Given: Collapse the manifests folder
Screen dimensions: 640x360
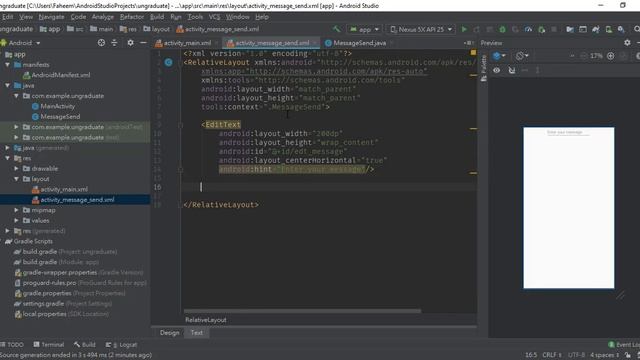Looking at the screenshot, I should (x=8, y=64).
